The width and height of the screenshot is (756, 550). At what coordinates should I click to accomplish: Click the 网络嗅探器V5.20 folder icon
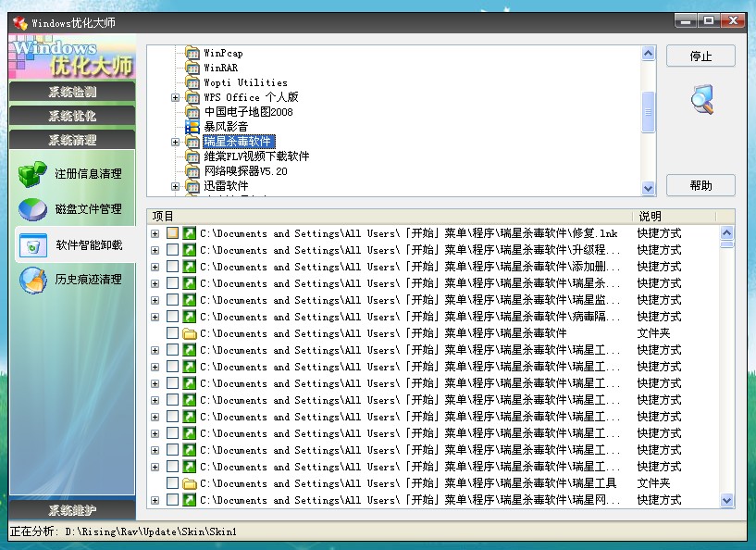(192, 171)
